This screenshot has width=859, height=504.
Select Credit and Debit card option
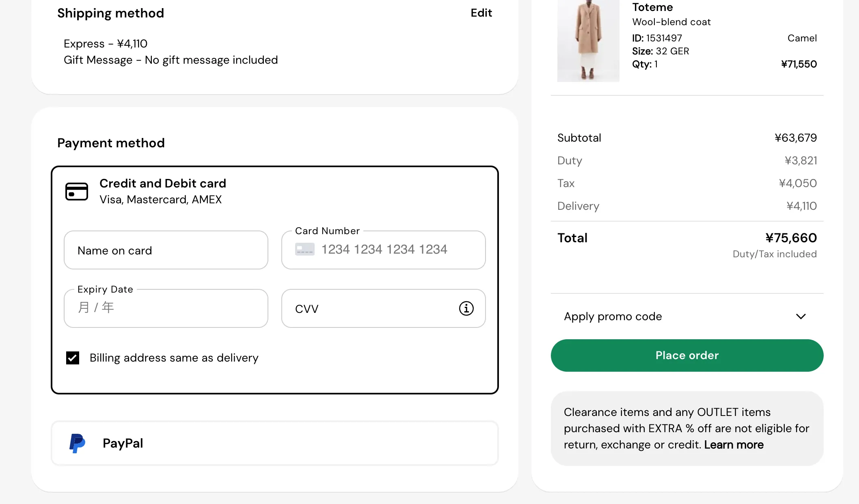point(162,191)
